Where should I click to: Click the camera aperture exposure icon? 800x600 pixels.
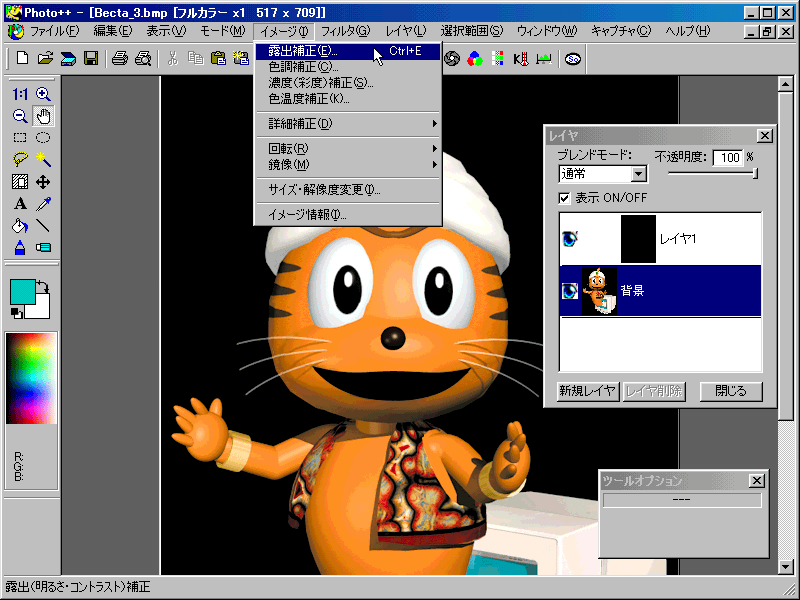pyautogui.click(x=452, y=59)
